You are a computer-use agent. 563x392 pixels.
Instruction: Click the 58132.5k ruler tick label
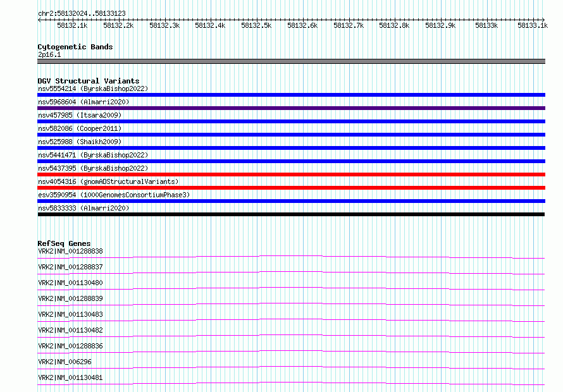(x=256, y=25)
